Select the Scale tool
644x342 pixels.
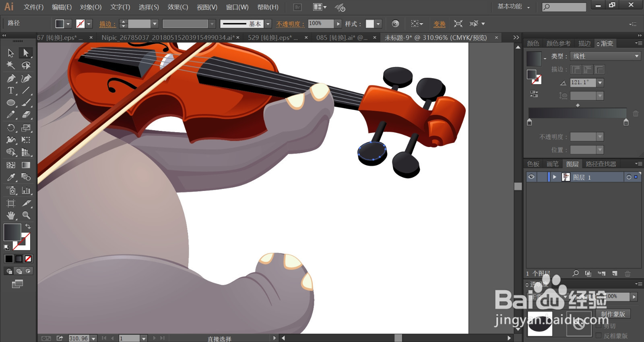tap(26, 128)
